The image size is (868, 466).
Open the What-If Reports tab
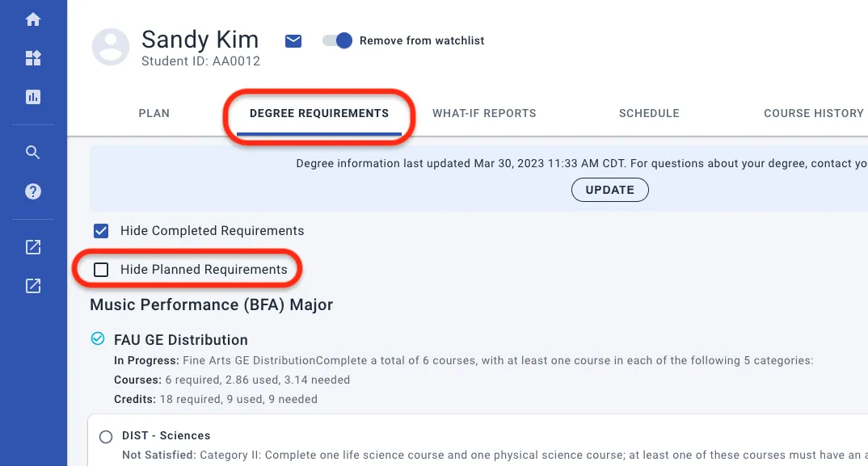pyautogui.click(x=484, y=113)
